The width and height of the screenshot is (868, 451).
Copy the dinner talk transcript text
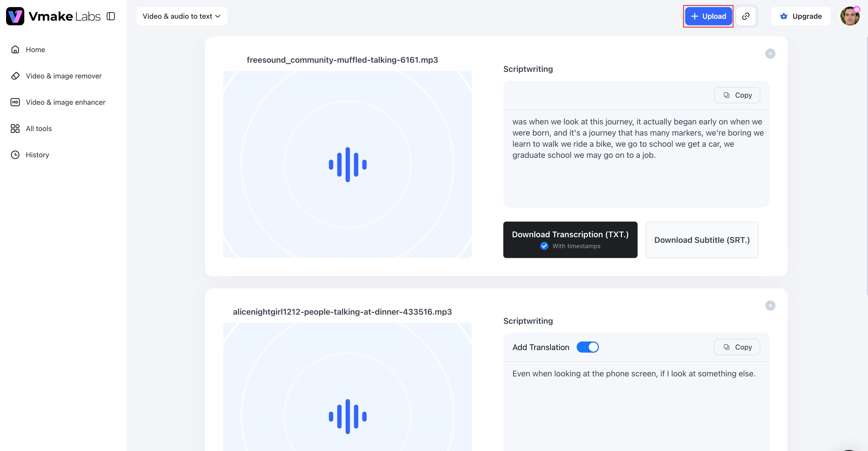(x=737, y=347)
